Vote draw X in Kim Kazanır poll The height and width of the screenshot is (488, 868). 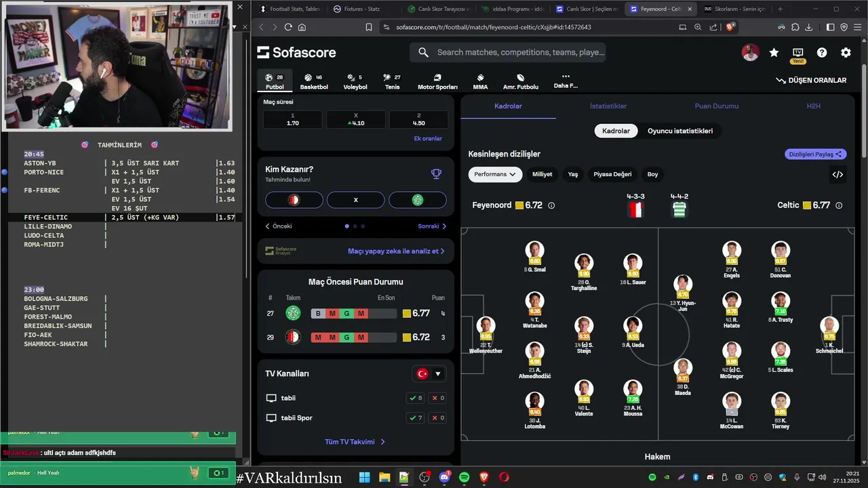tap(355, 200)
